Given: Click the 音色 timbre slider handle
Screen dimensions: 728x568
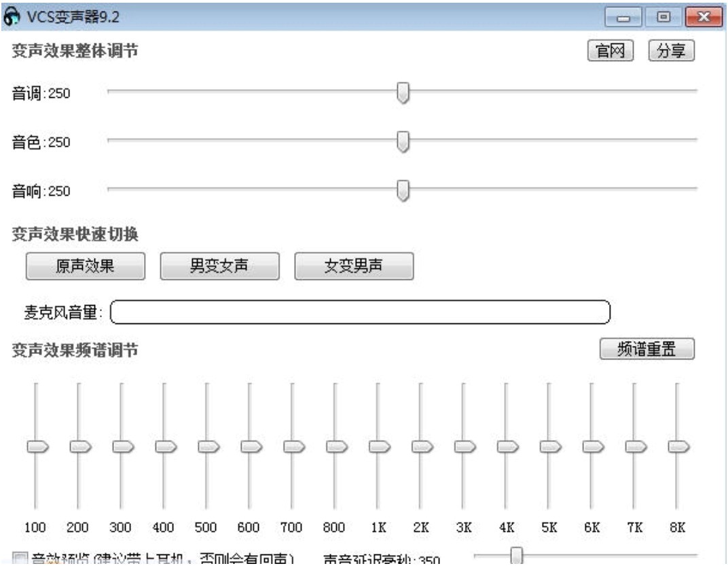Looking at the screenshot, I should tap(403, 141).
